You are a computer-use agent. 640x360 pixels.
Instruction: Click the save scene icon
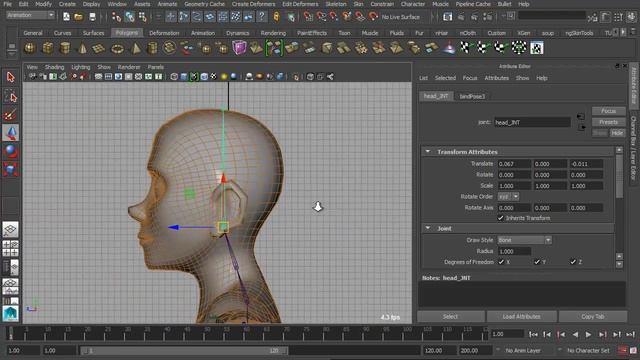coord(92,17)
